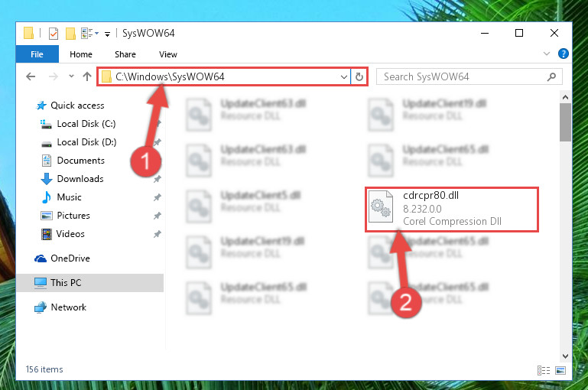Screen dimensions: 588x390
Task: Open the Help question mark icon
Action: [x=563, y=54]
